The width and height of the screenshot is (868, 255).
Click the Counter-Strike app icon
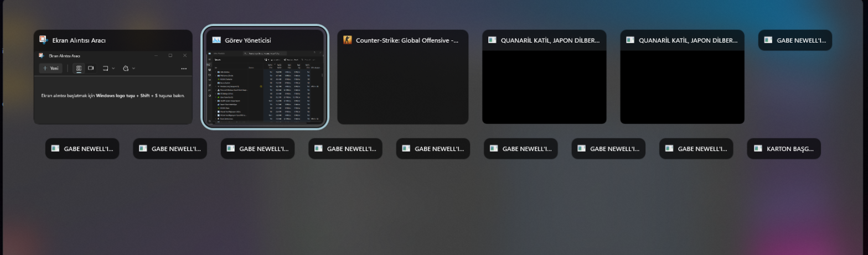click(348, 40)
